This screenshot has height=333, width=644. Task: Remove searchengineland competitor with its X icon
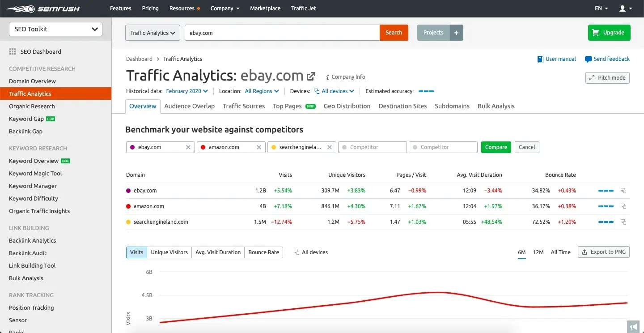point(330,147)
